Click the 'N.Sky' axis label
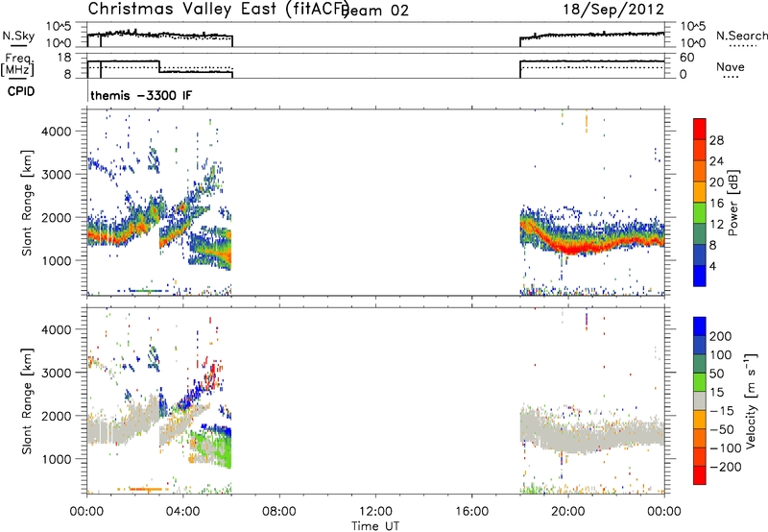Screen dimensions: 768x532 click(18, 36)
